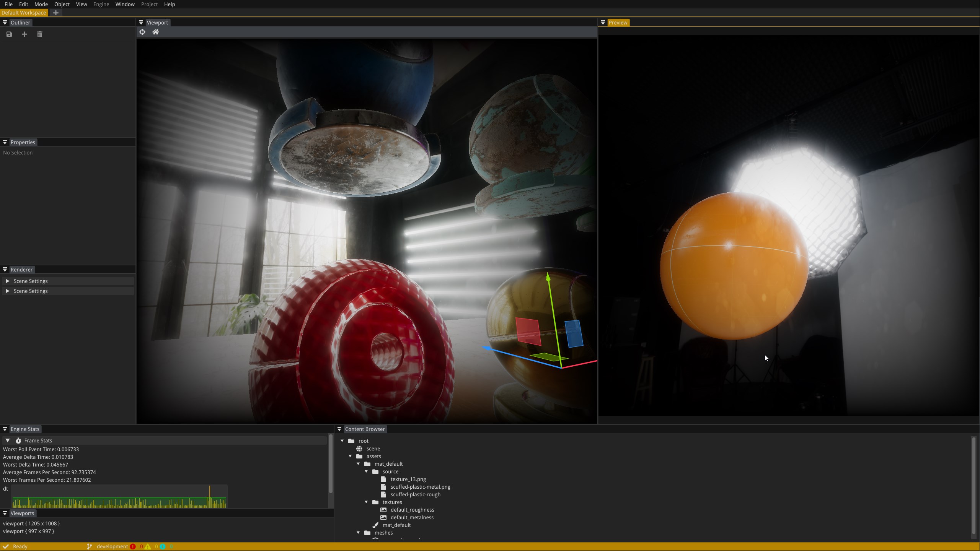Screen dimensions: 980x551
Task: Open the Mode menu
Action: [x=41, y=4]
